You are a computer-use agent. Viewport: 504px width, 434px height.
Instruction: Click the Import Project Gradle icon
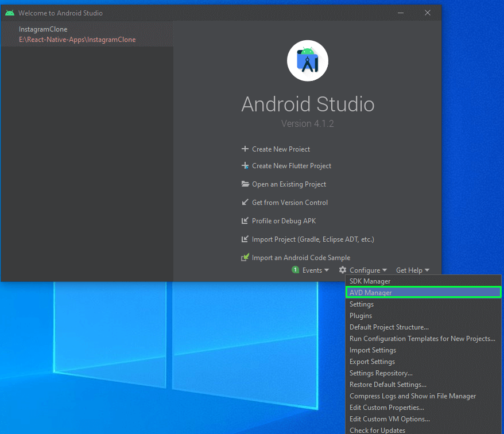pyautogui.click(x=245, y=239)
